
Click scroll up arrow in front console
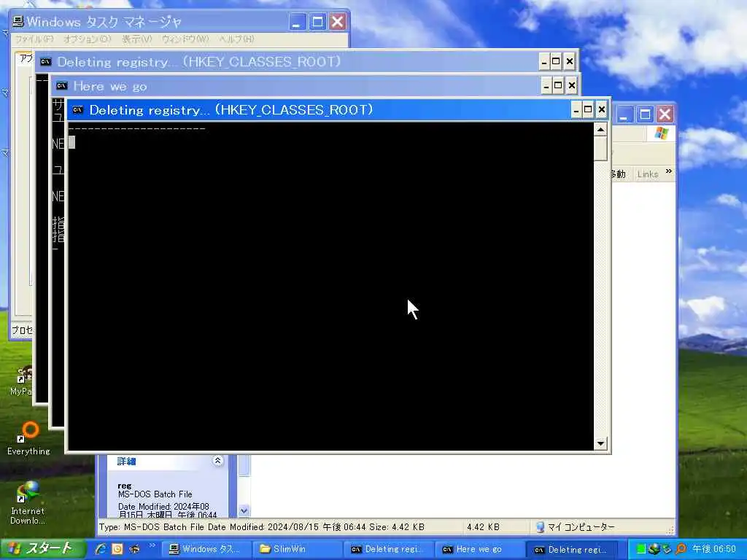(x=600, y=130)
